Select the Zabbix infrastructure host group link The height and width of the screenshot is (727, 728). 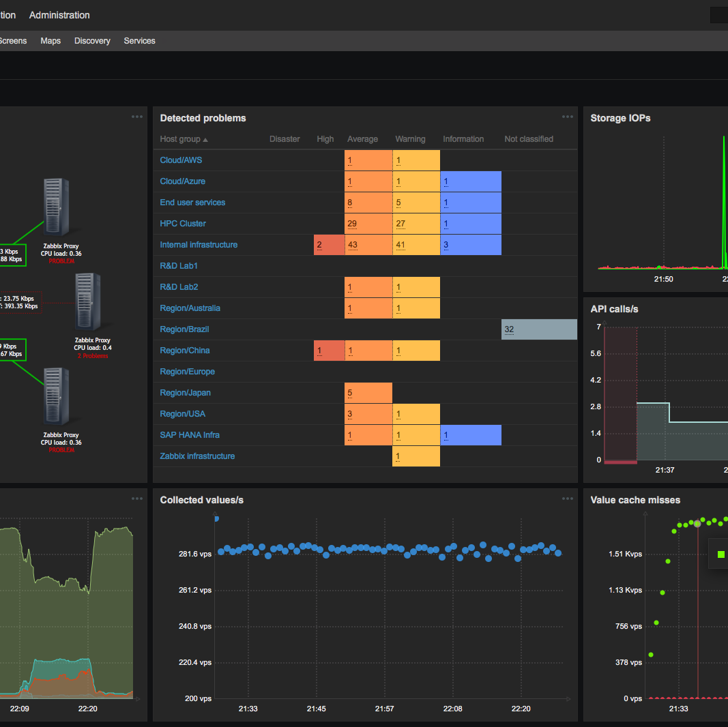(197, 456)
